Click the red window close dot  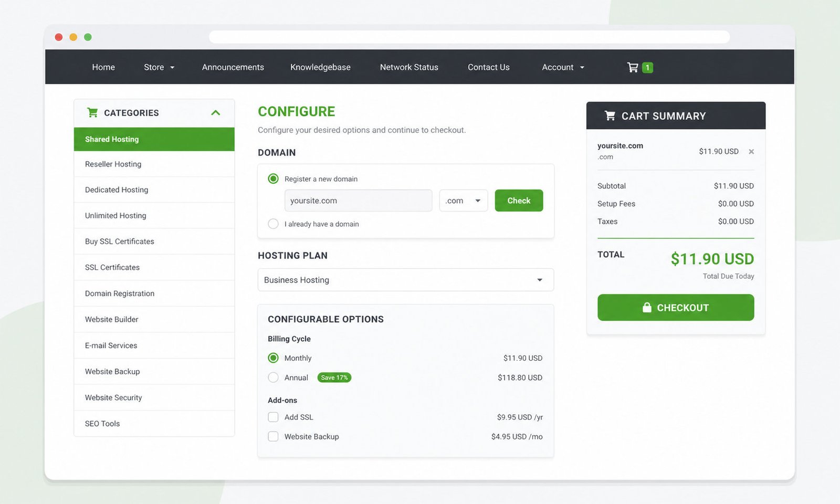click(59, 37)
